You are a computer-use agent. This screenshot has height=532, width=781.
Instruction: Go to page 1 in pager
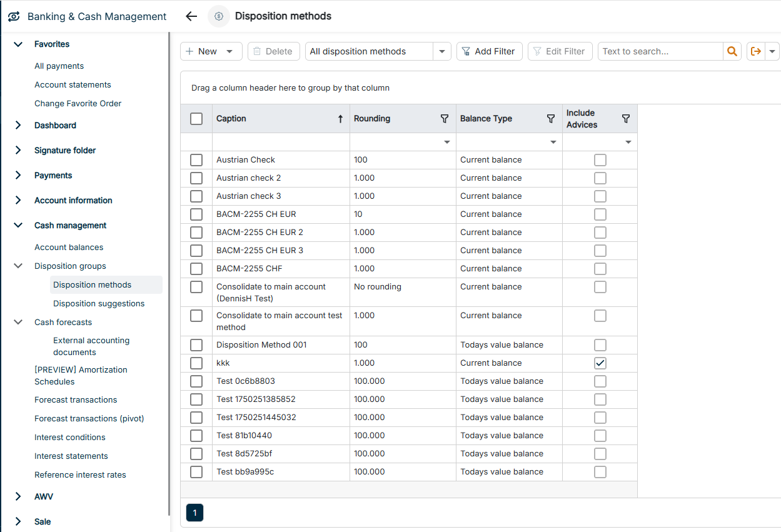coord(194,513)
